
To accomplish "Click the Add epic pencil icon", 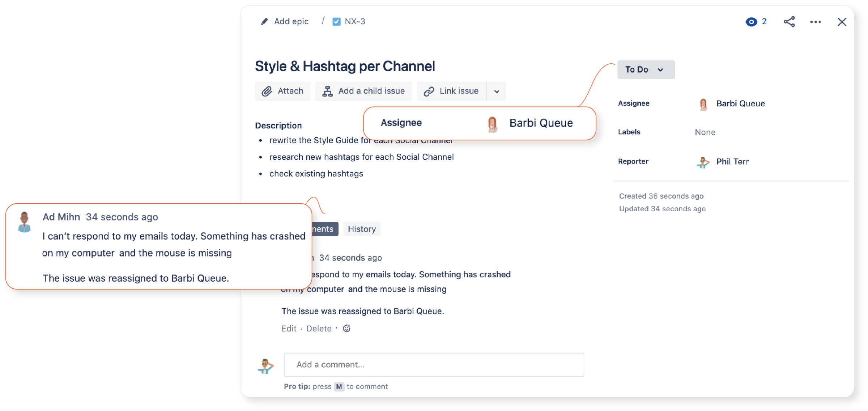I will [x=264, y=22].
